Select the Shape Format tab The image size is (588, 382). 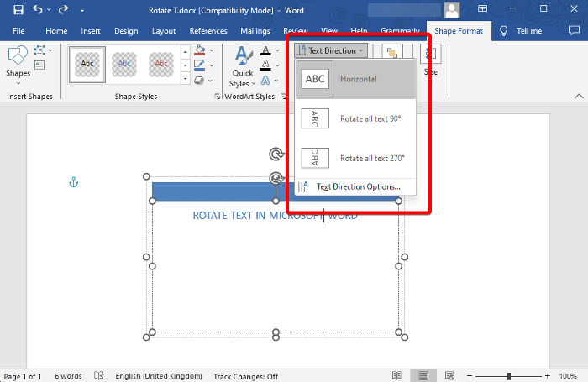coord(459,31)
